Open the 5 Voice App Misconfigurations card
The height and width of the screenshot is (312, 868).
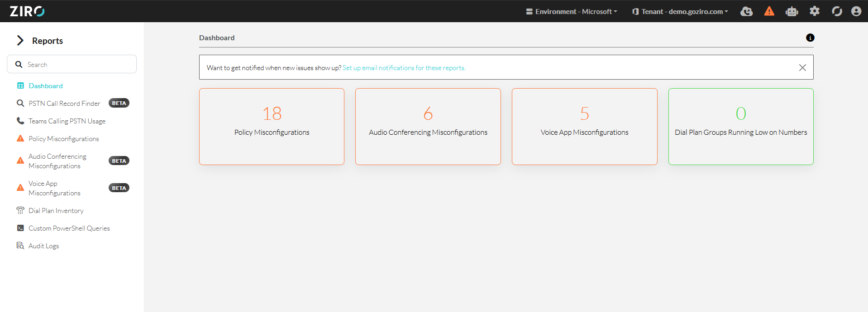coord(585,127)
